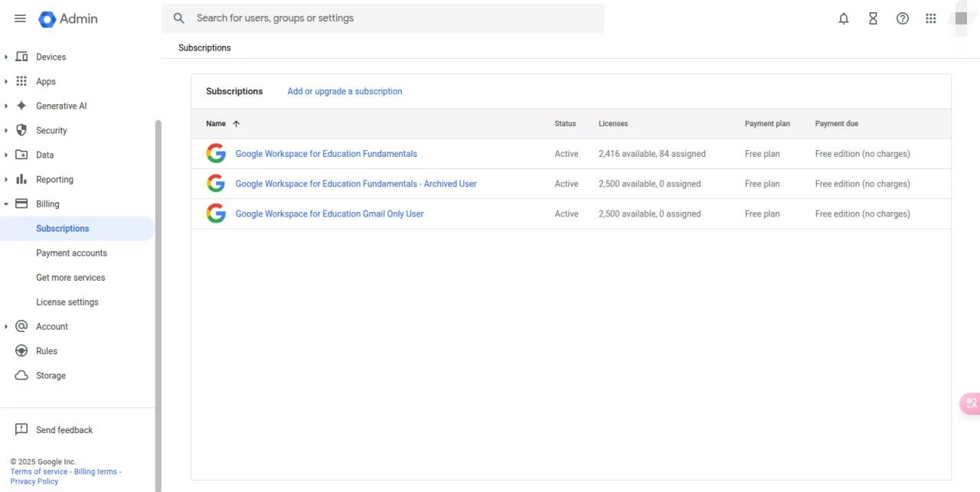Open Get more services
The height and width of the screenshot is (492, 980).
70,277
